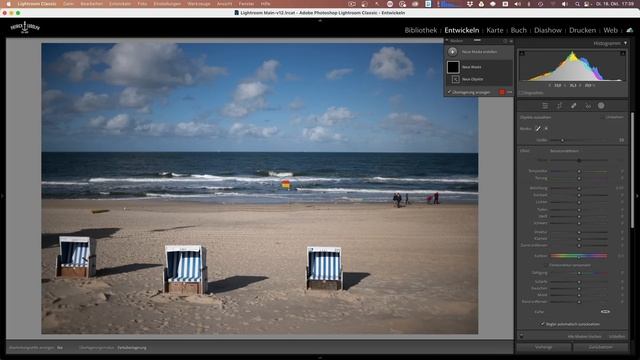This screenshot has width=640, height=360.
Task: Show the filmstrip via bottom arrow
Action: click(320, 358)
